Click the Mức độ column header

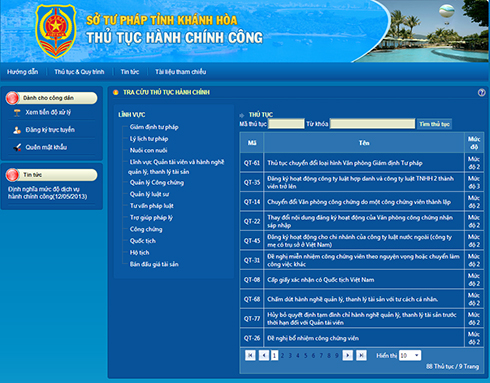474,143
